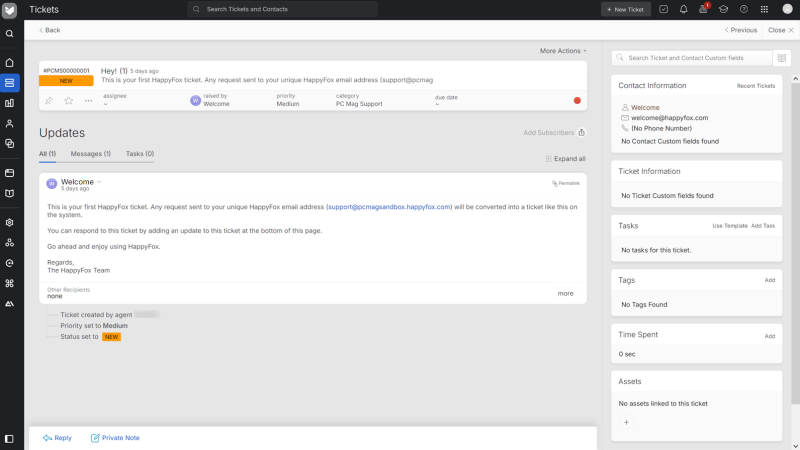Image resolution: width=800 pixels, height=450 pixels.
Task: Toggle the custom fields layout view icon
Action: coord(781,58)
